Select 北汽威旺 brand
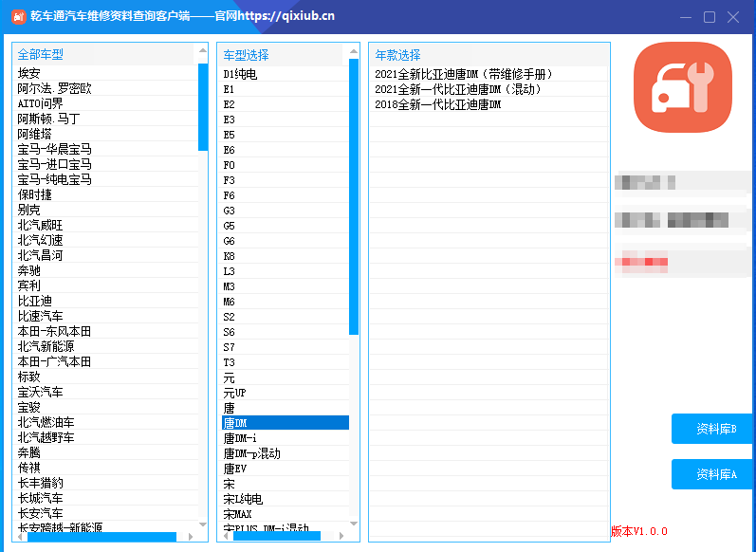 [x=105, y=225]
